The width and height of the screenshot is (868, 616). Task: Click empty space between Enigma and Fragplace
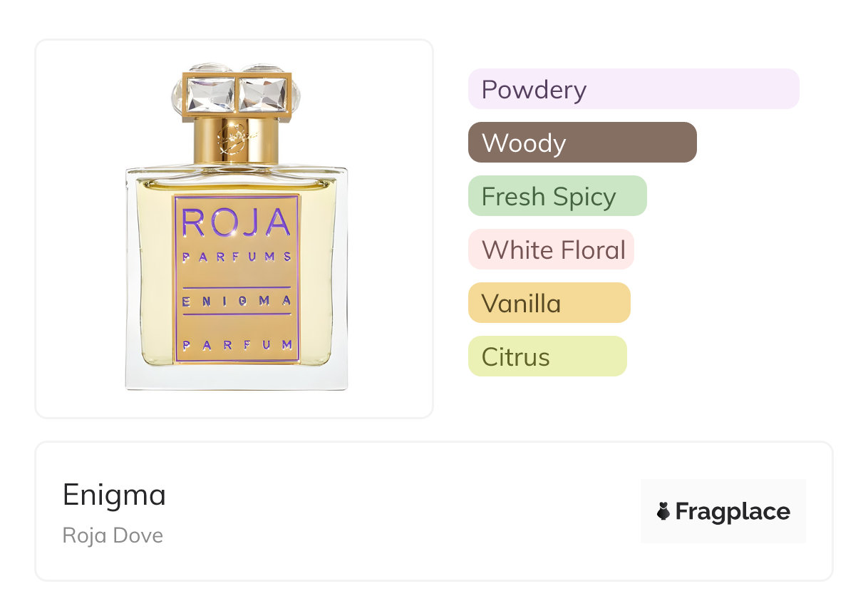399,511
